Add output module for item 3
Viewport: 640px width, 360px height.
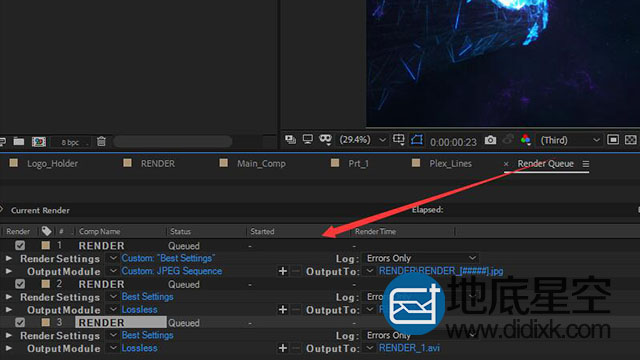[x=282, y=348]
